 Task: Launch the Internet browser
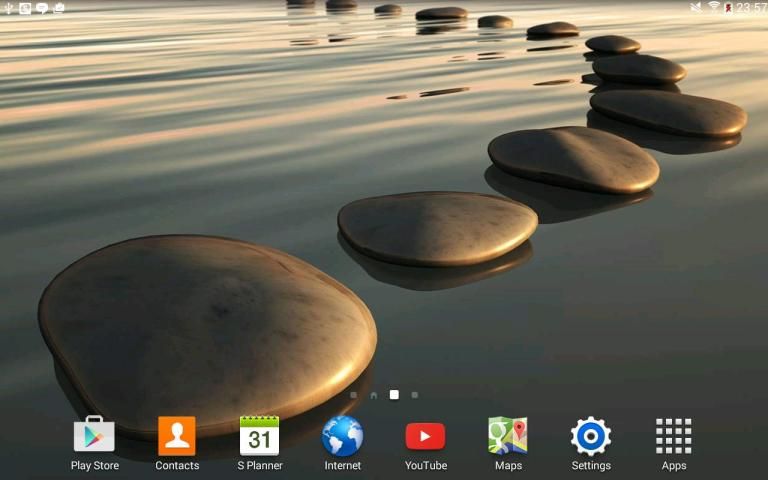(342, 437)
